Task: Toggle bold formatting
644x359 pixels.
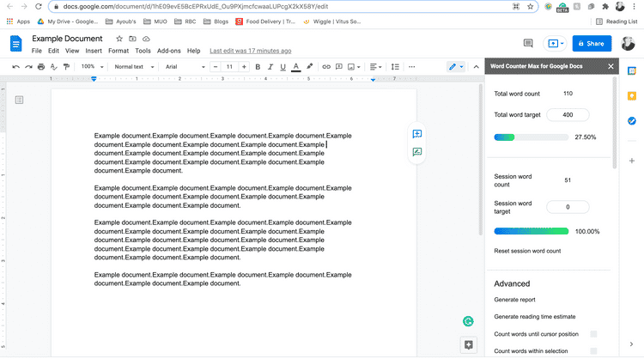Action: click(x=257, y=66)
